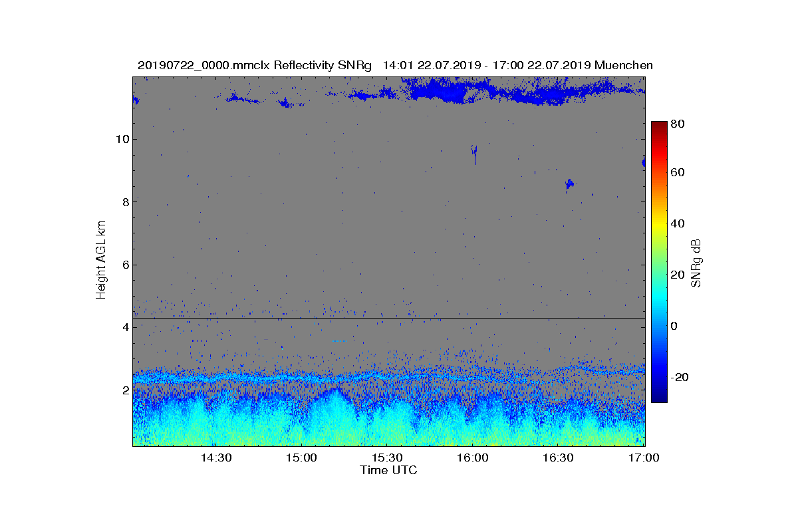
Task: Click the height tick label "8"
Action: (x=125, y=201)
